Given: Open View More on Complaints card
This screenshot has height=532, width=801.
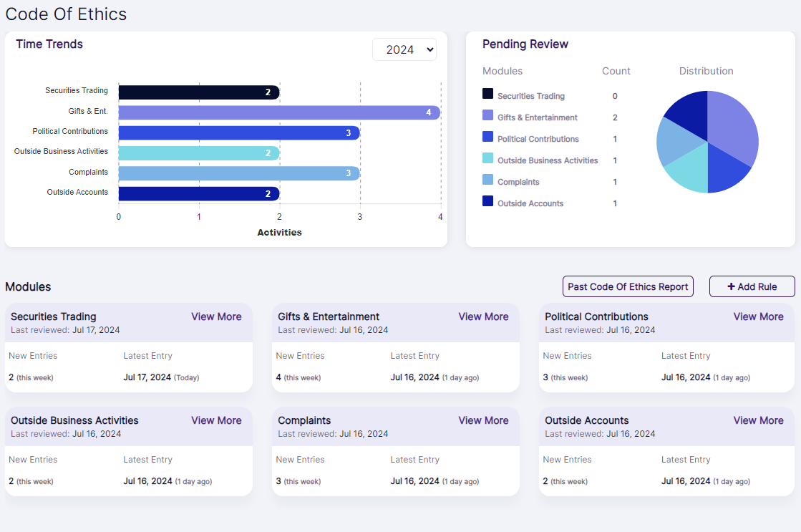Looking at the screenshot, I should [x=483, y=420].
